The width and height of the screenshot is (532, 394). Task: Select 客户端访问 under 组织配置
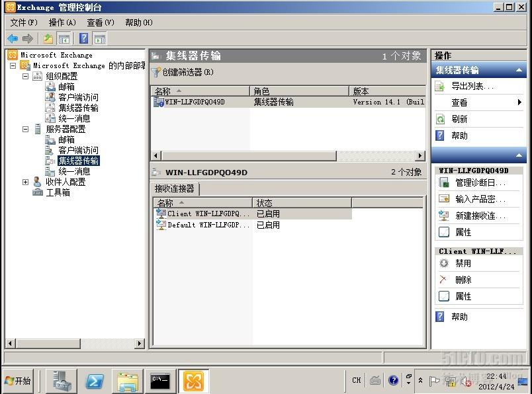pyautogui.click(x=78, y=97)
